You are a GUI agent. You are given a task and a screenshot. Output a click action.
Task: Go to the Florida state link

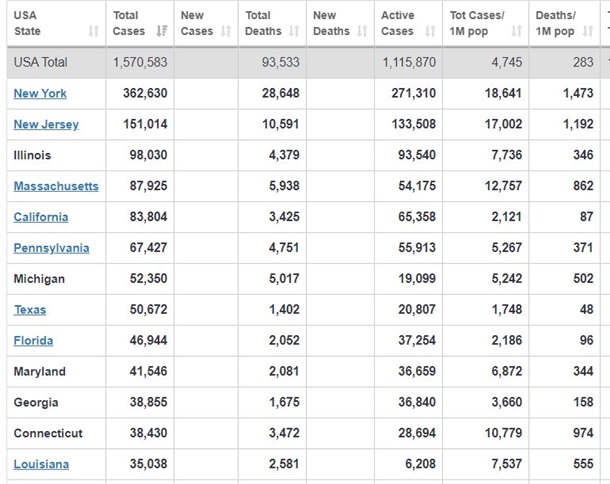point(33,341)
